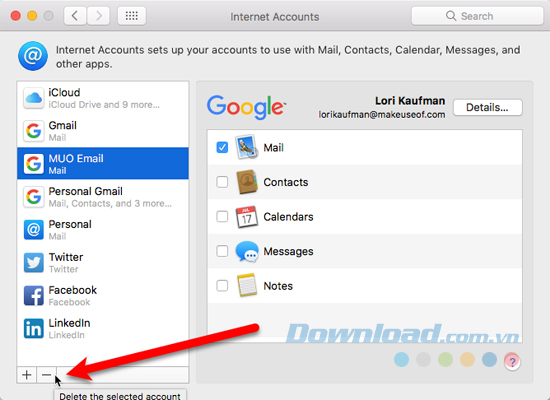Screen dimensions: 550x400
Task: Click the red close window button
Action: (16, 16)
